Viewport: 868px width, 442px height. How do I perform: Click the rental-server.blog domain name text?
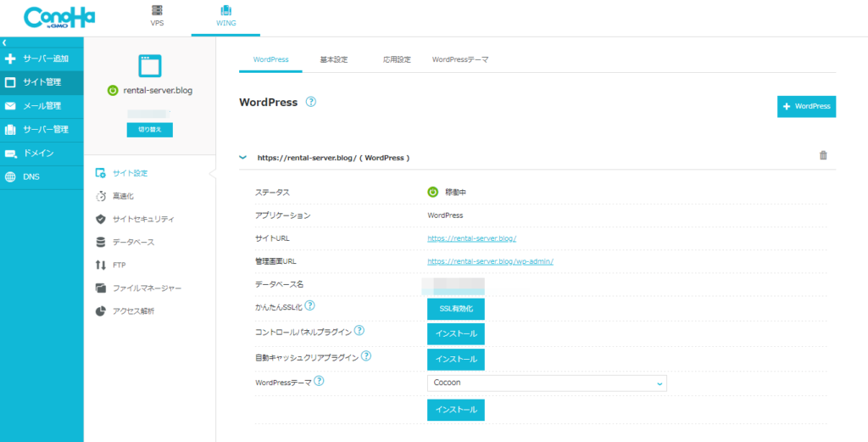(158, 90)
